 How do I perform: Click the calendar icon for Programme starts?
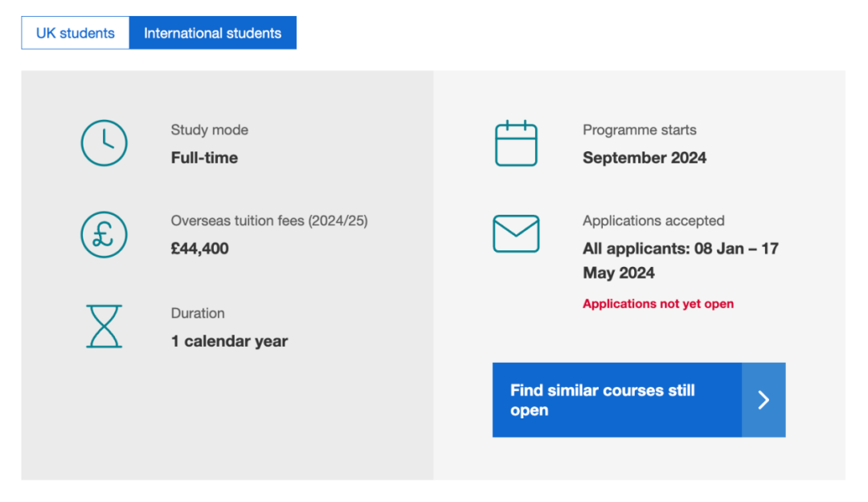[x=516, y=143]
